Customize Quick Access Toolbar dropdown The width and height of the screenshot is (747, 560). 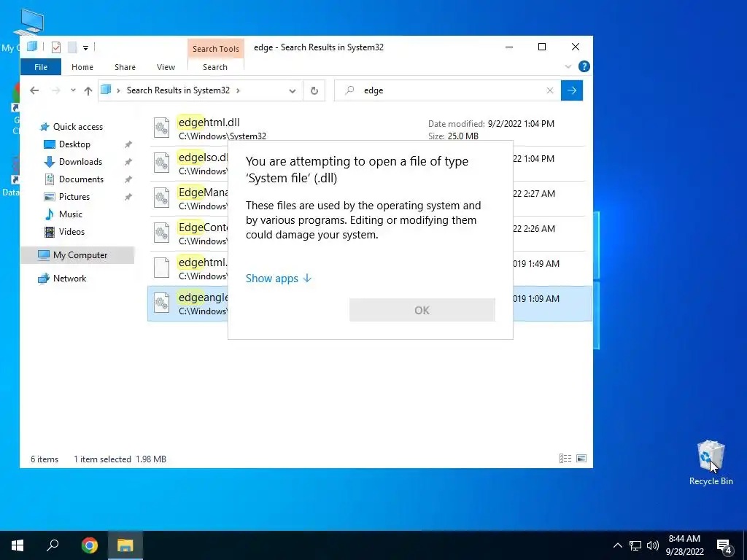pos(86,47)
